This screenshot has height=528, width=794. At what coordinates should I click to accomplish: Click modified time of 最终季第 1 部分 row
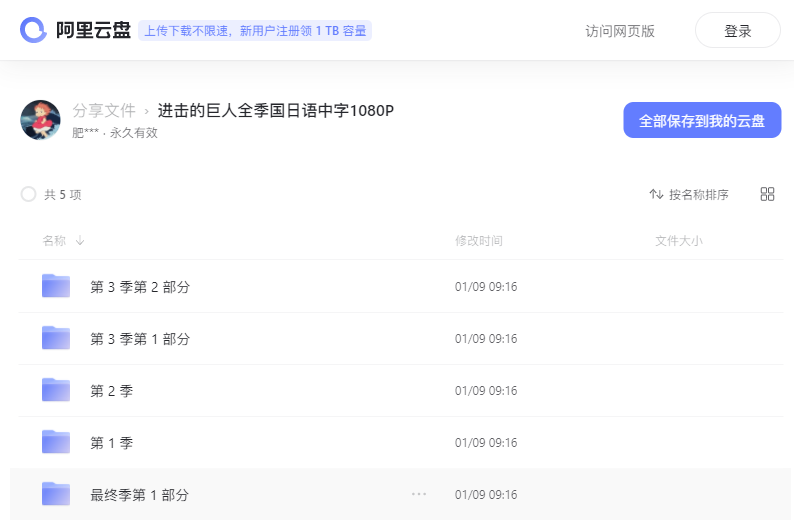pyautogui.click(x=486, y=495)
